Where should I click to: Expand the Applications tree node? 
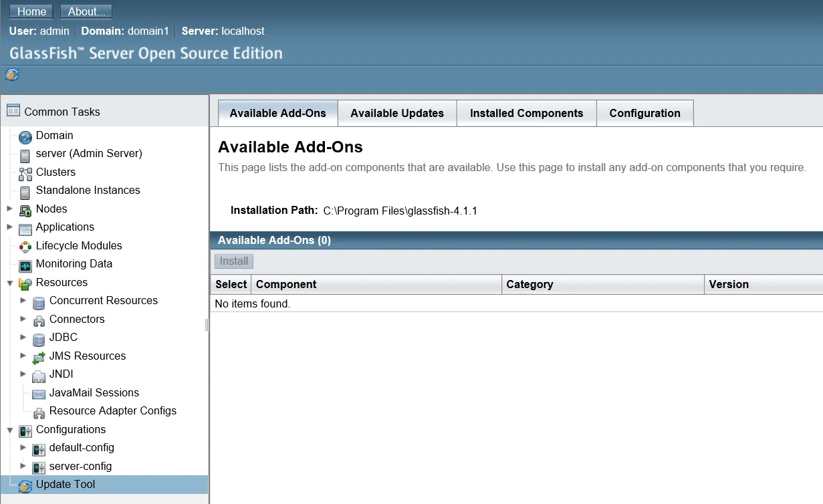point(9,227)
